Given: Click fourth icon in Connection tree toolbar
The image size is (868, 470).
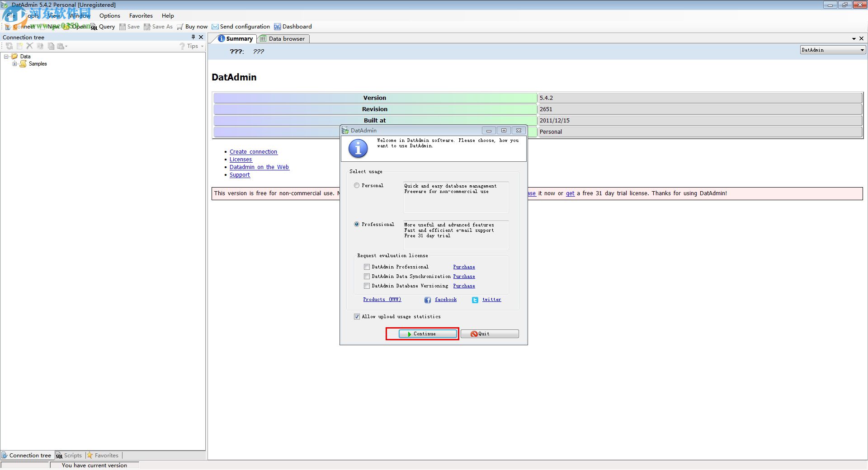Looking at the screenshot, I should click(x=40, y=46).
